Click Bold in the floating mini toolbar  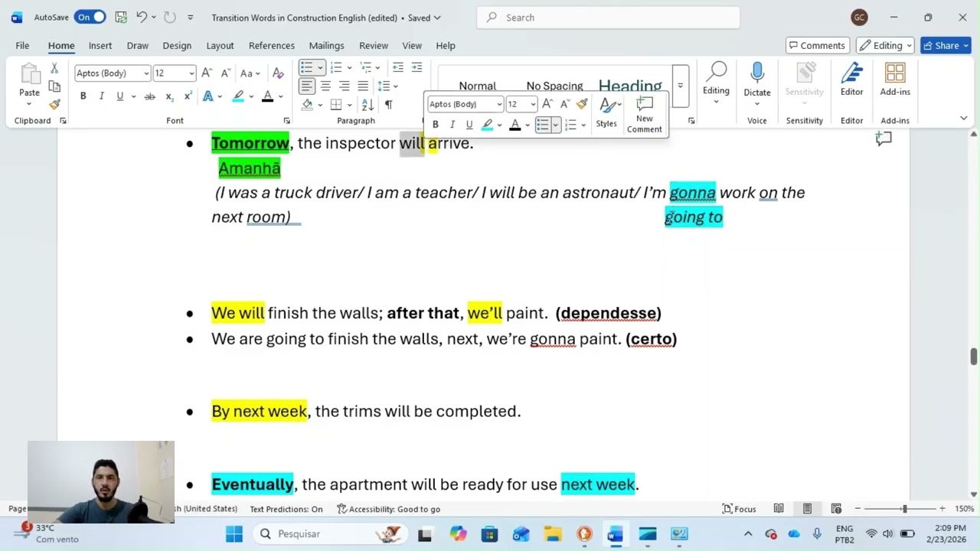[435, 125]
